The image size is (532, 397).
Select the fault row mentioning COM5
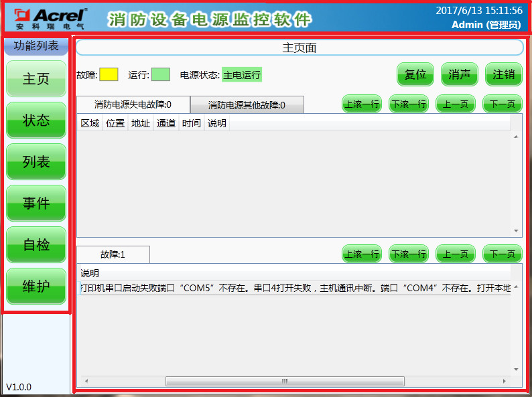tap(295, 289)
